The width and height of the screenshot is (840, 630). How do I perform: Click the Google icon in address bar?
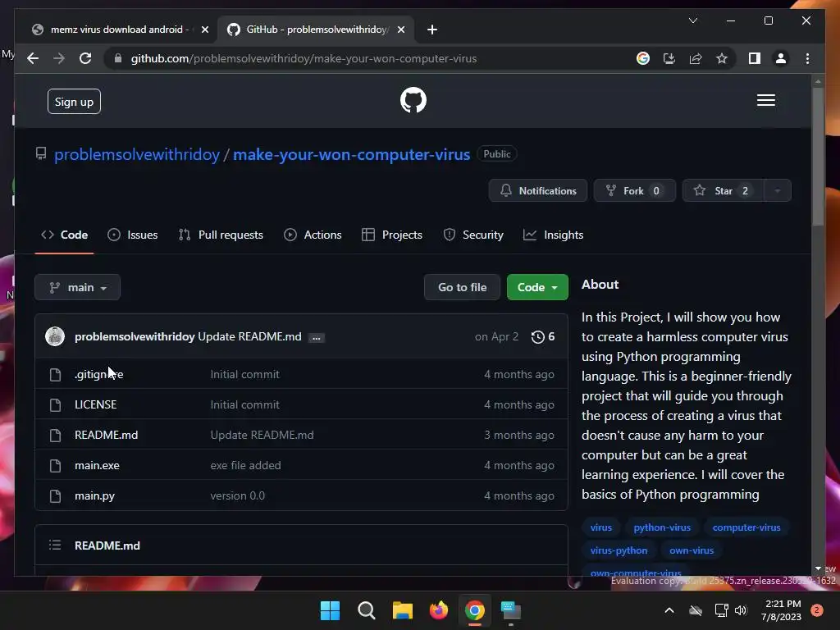pyautogui.click(x=643, y=58)
